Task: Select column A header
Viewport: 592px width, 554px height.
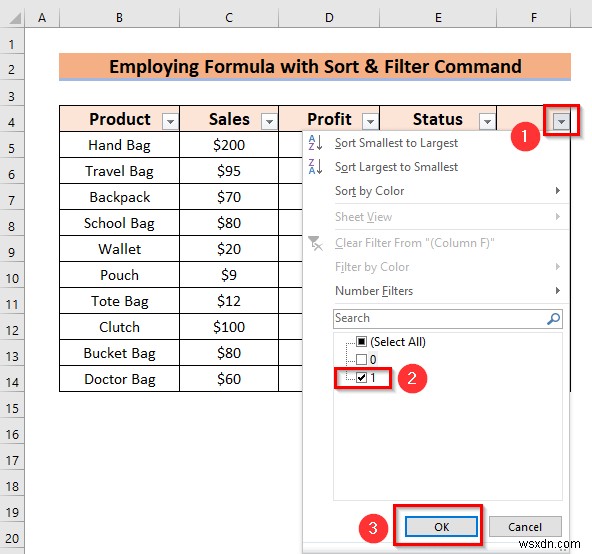Action: 42,17
